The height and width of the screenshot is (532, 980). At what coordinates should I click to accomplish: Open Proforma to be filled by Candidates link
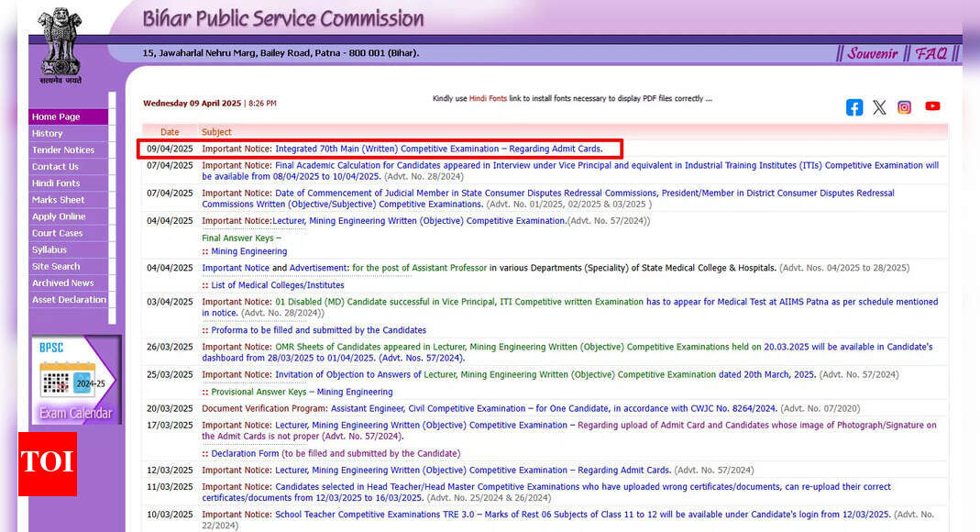[319, 330]
